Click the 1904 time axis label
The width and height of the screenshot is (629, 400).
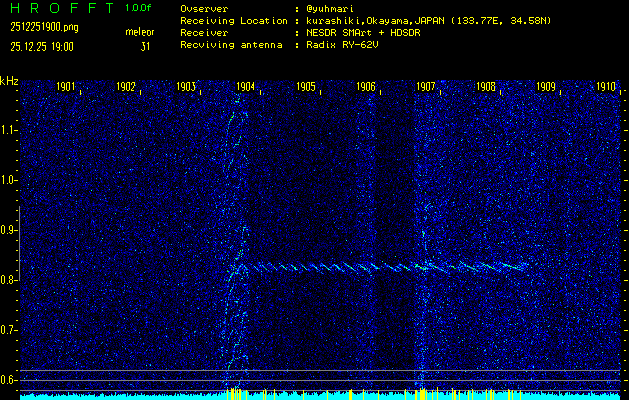point(246,87)
